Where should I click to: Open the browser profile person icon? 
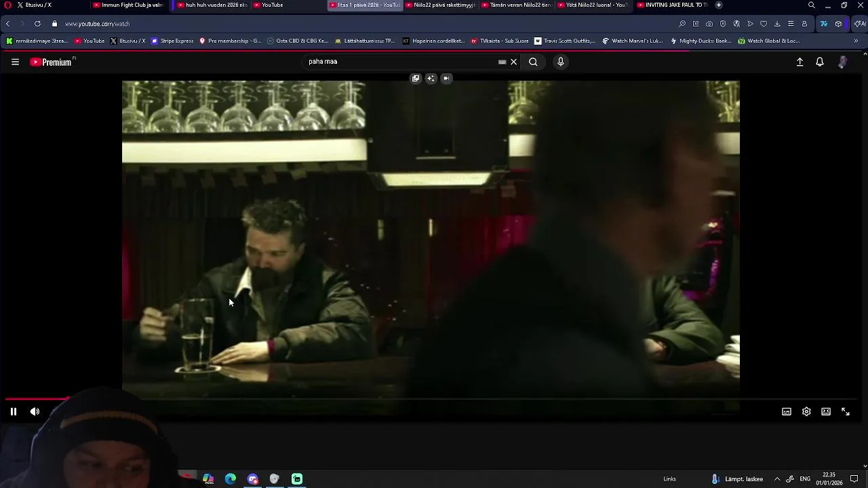(804, 24)
